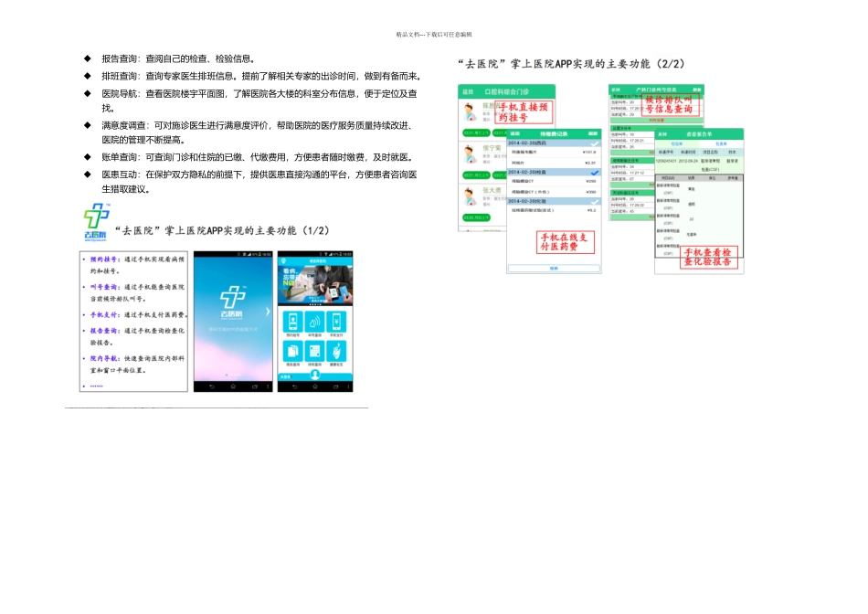Select the first doctor avatar (陈 row)
The image size is (868, 614).
click(470, 111)
